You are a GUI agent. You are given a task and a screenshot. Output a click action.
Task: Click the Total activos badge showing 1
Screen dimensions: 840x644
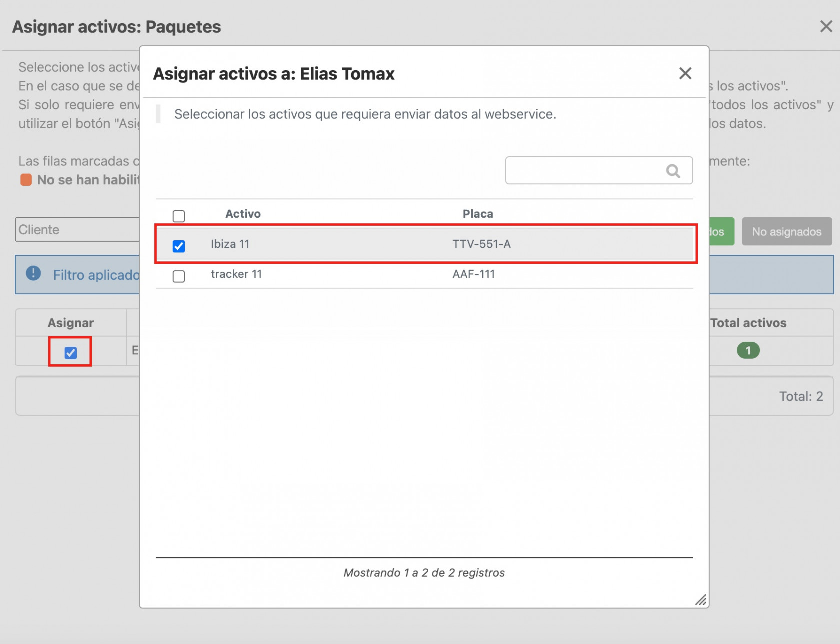point(748,350)
